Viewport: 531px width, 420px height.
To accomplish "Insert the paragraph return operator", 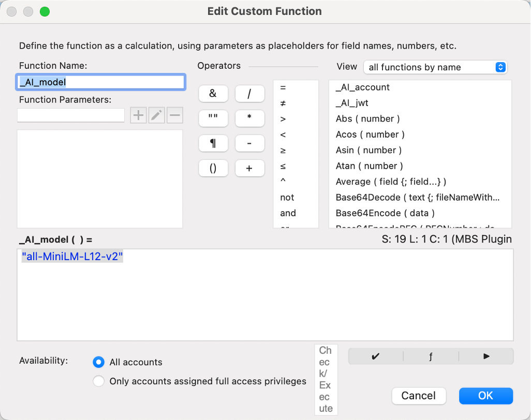I will coord(213,143).
